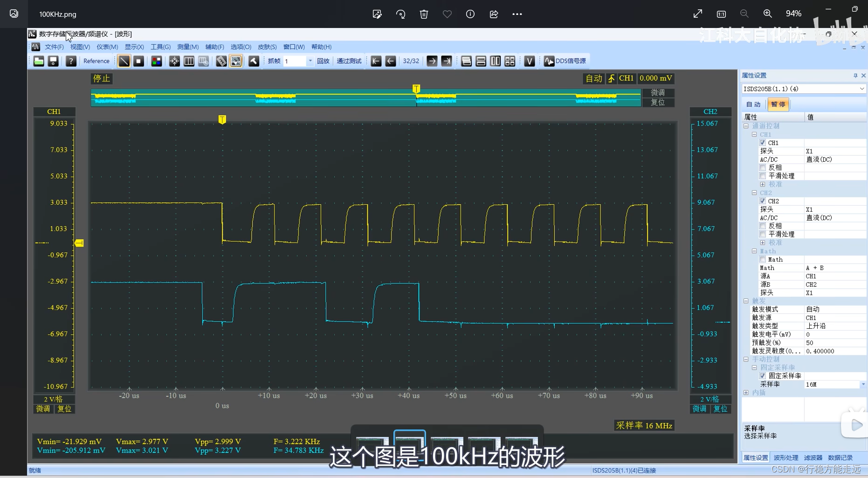Open the ISDS205B device dropdown
Screen dimensions: 868x478
coord(861,89)
